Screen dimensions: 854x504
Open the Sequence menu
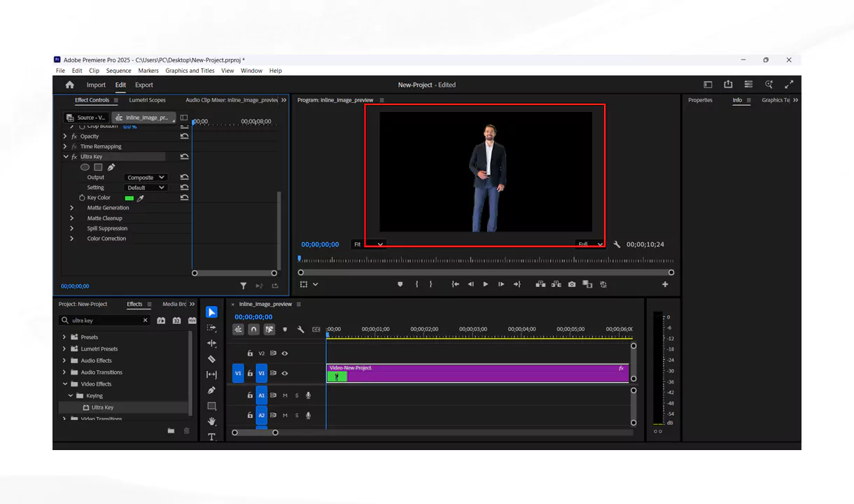(x=118, y=71)
